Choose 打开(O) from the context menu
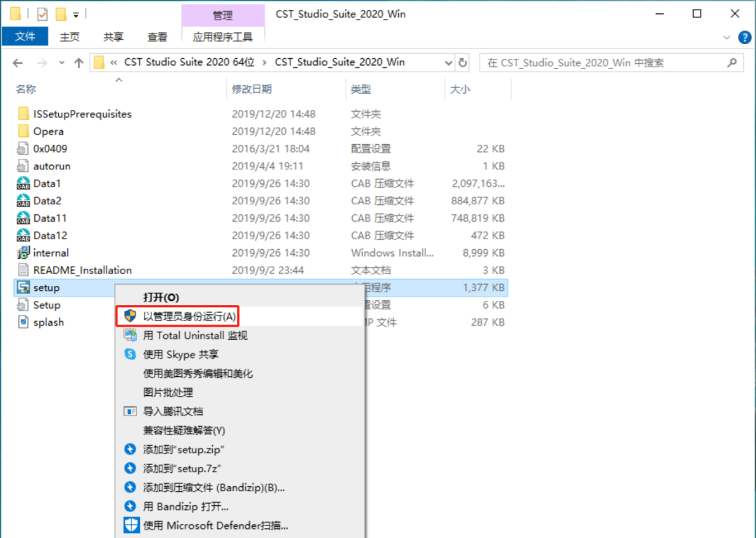The width and height of the screenshot is (756, 538). click(x=239, y=297)
